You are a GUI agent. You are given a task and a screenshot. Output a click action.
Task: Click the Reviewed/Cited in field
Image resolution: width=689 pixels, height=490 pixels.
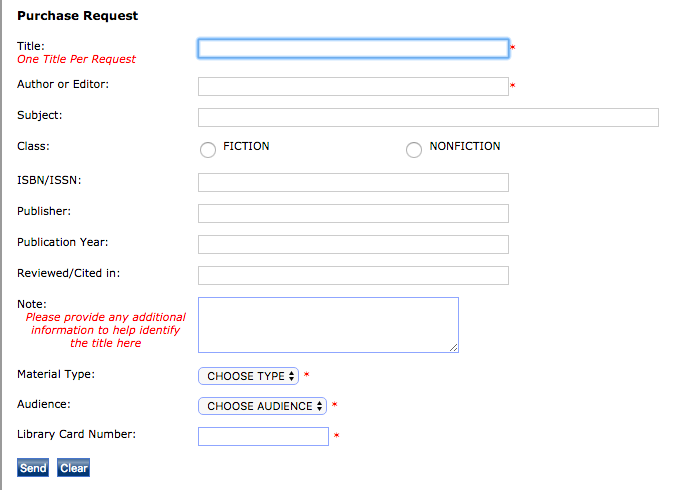point(353,275)
